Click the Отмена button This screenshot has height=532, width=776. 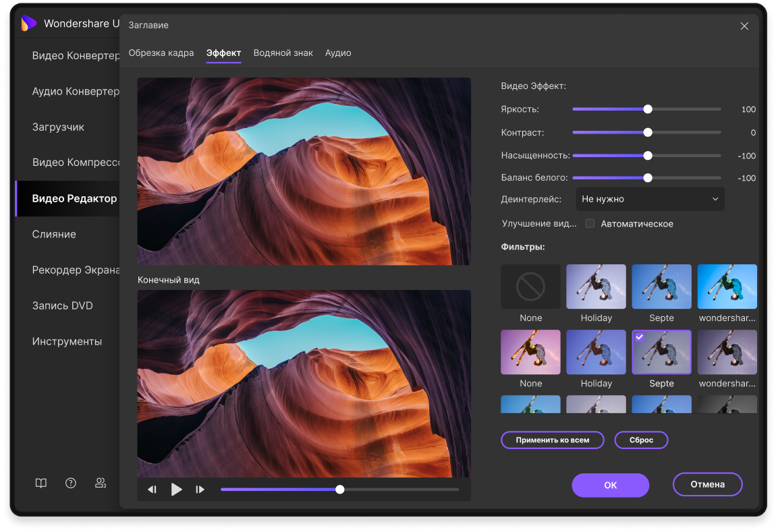[707, 485]
